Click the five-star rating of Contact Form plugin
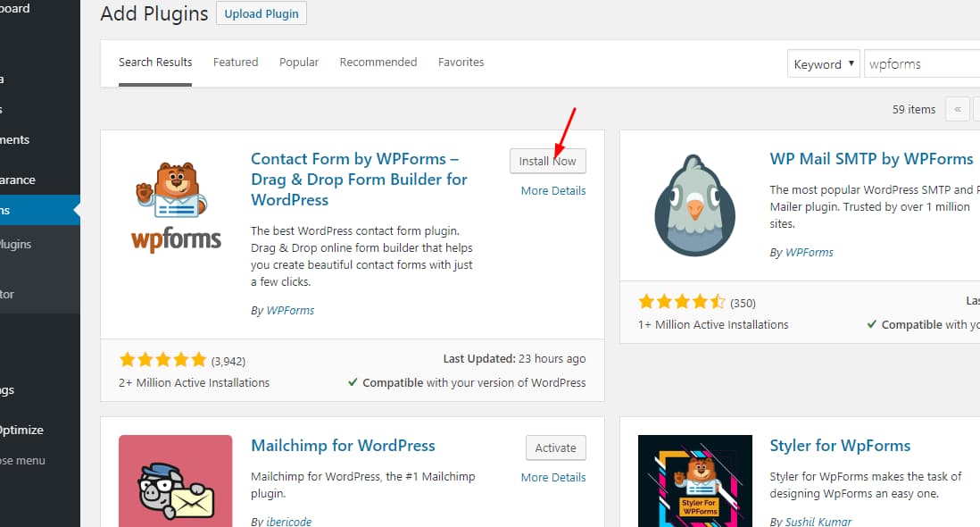 pyautogui.click(x=162, y=361)
